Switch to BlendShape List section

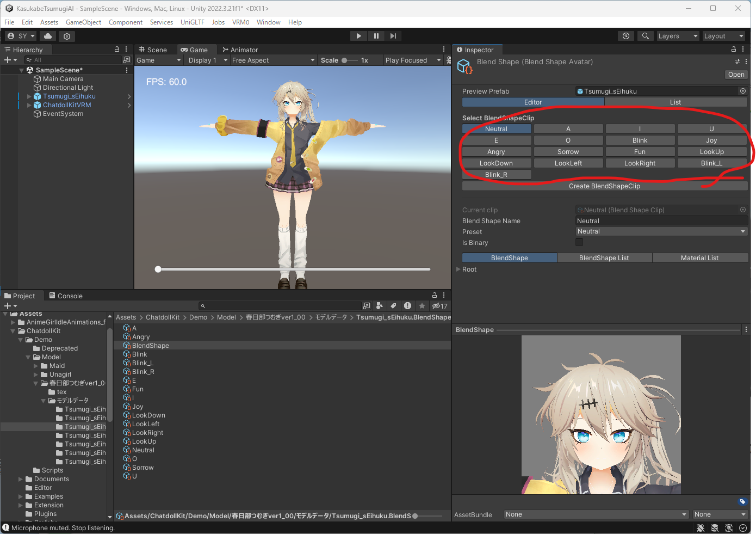coord(604,258)
